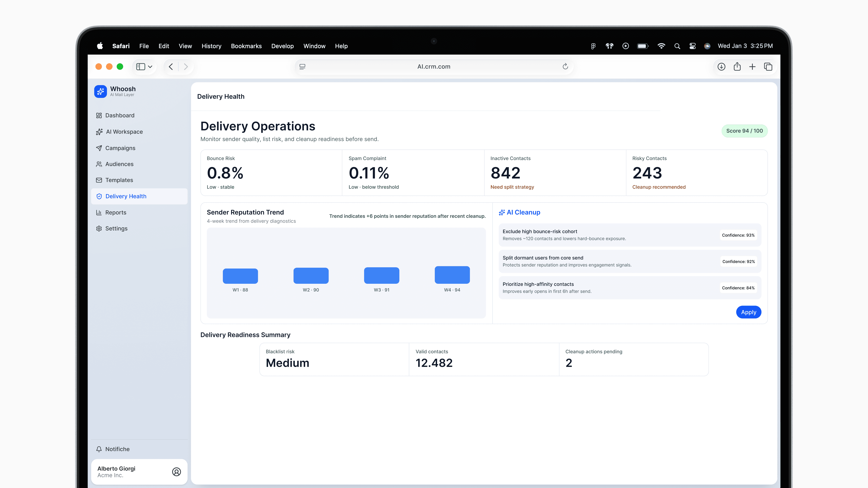Show the tab overview
The height and width of the screenshot is (488, 868).
click(x=768, y=67)
